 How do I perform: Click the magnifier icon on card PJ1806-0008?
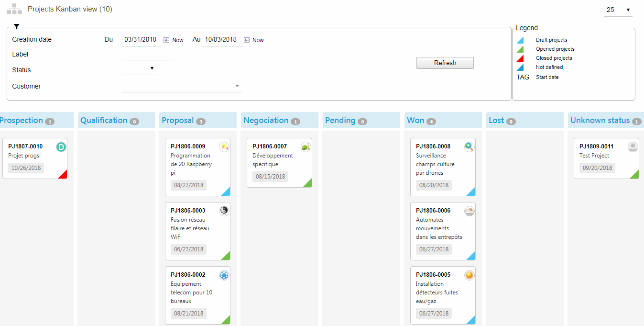pyautogui.click(x=469, y=147)
